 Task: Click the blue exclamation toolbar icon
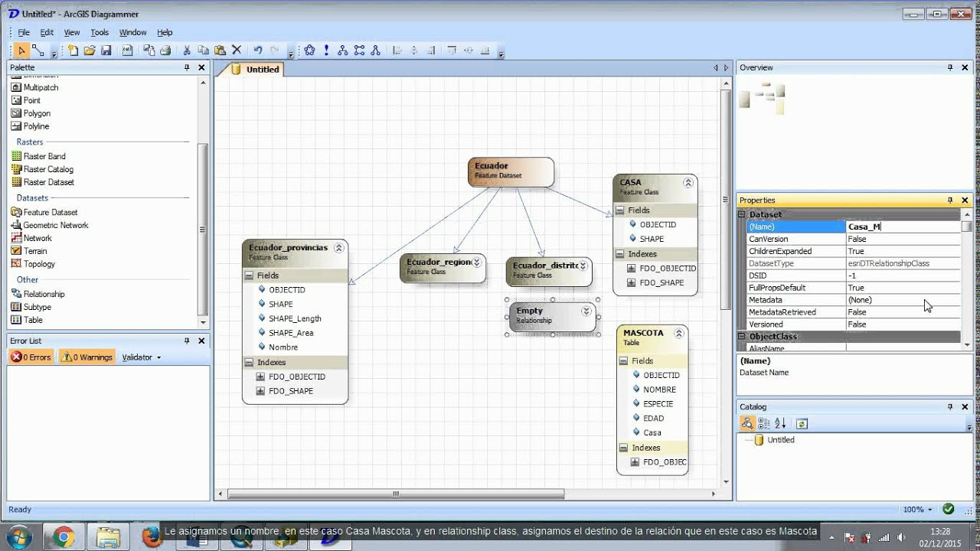pyautogui.click(x=326, y=51)
